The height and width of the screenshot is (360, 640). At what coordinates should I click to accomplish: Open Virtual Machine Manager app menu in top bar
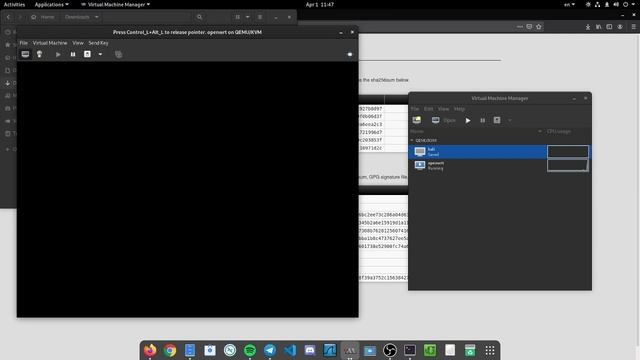pyautogui.click(x=116, y=4)
